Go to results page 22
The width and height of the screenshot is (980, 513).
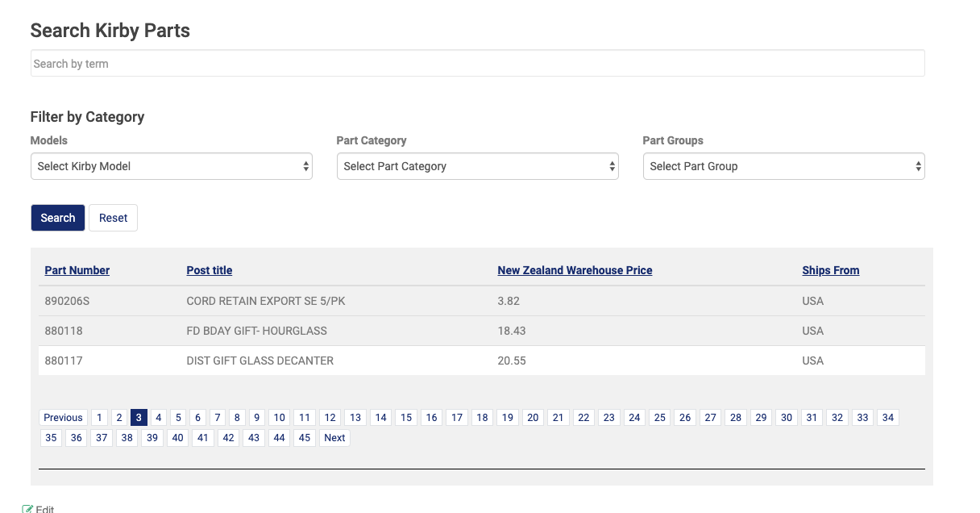tap(583, 417)
